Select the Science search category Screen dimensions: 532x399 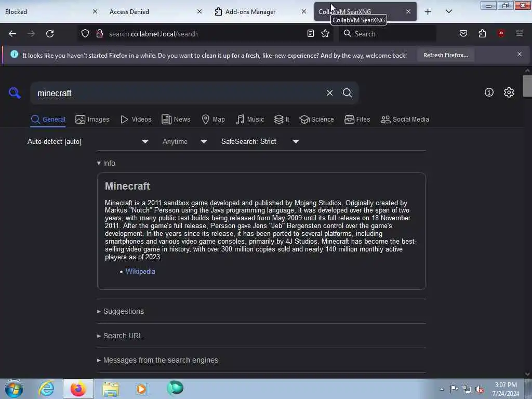point(316,119)
